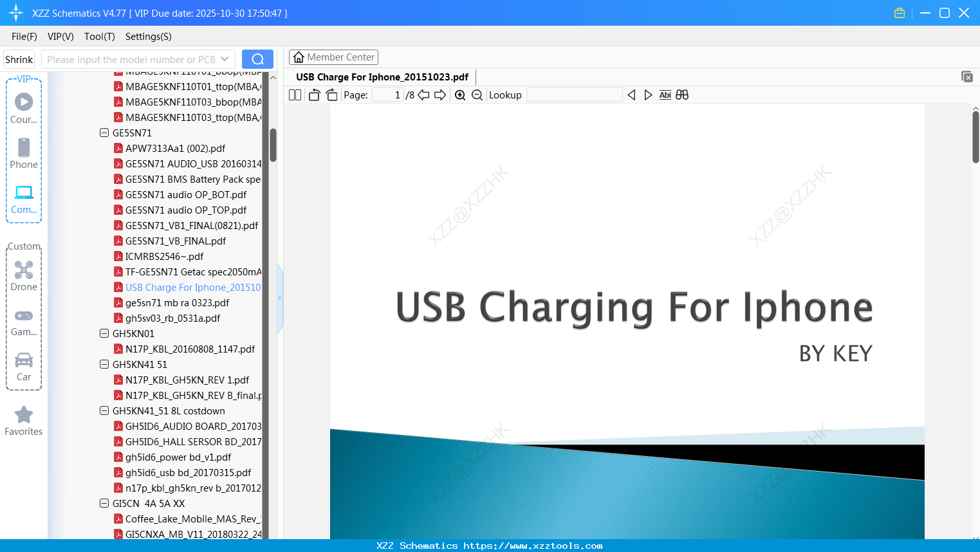Find previous lookup result
Image resolution: width=980 pixels, height=552 pixels.
coord(631,95)
